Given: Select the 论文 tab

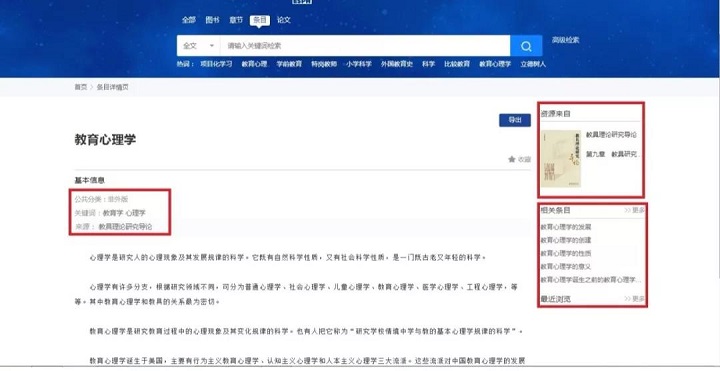Looking at the screenshot, I should [x=284, y=20].
